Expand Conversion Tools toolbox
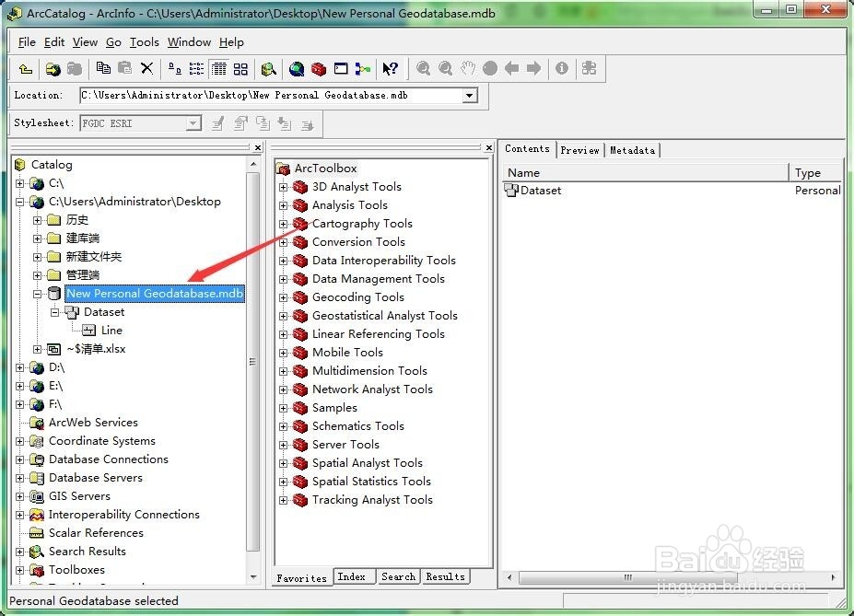The image size is (854, 616). [x=283, y=243]
